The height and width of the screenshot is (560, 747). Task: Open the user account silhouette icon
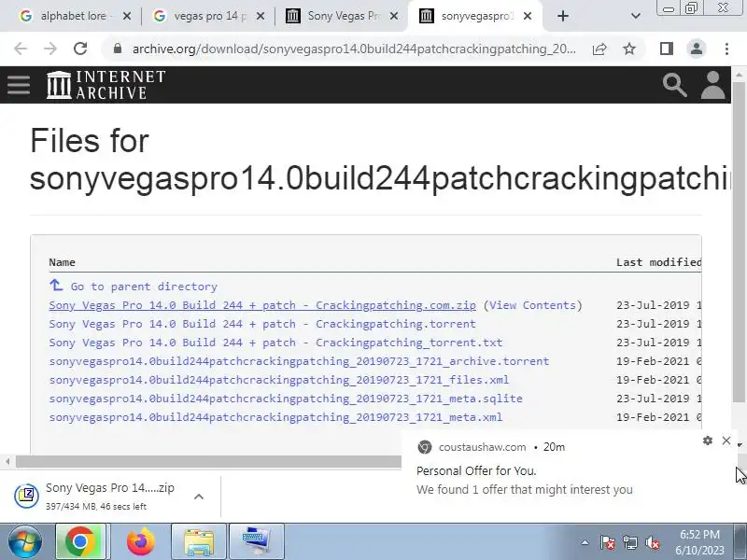coord(712,85)
